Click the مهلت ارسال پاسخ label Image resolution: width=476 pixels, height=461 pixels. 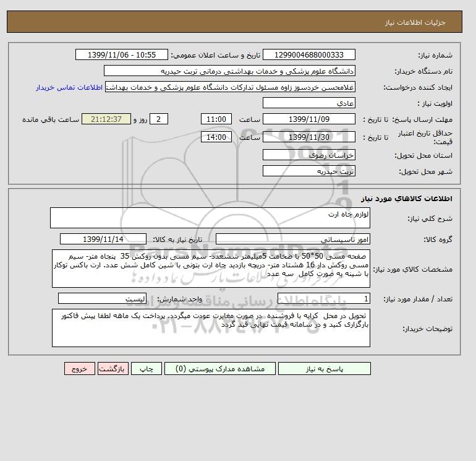tap(422, 119)
